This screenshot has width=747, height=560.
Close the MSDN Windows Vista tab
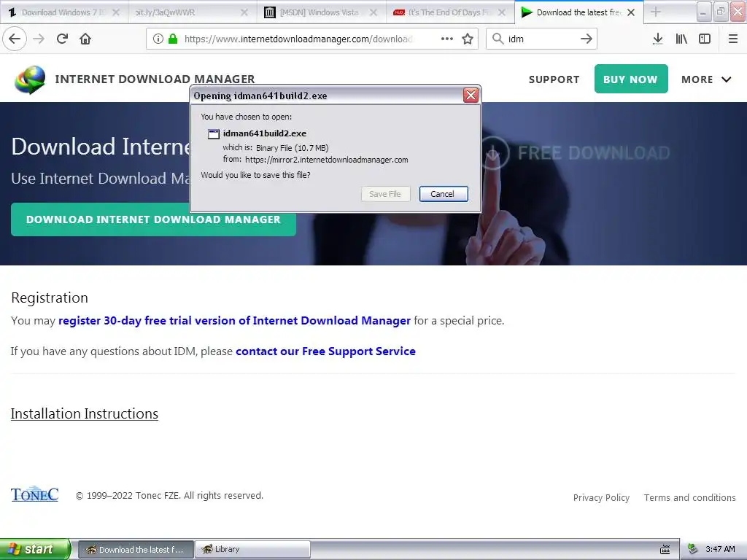pos(373,12)
